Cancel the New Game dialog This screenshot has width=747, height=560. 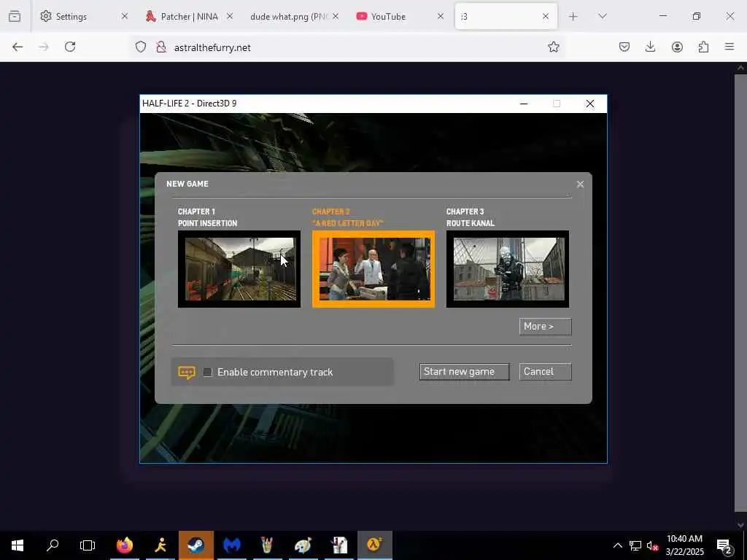(x=545, y=372)
